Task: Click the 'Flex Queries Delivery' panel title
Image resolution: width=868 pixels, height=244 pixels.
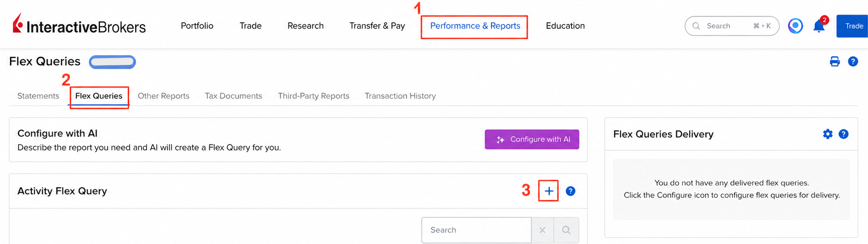Action: click(x=663, y=134)
